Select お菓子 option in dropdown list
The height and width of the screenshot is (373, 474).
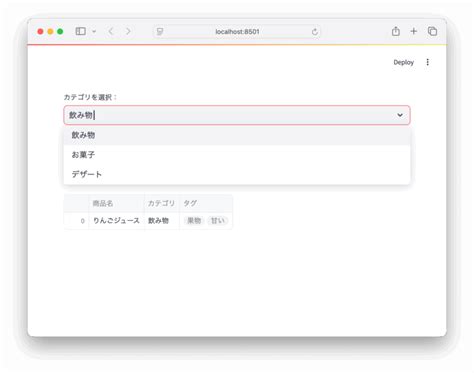click(237, 155)
